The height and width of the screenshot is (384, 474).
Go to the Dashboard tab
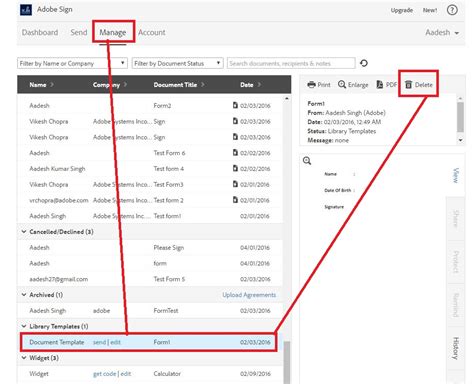click(40, 32)
